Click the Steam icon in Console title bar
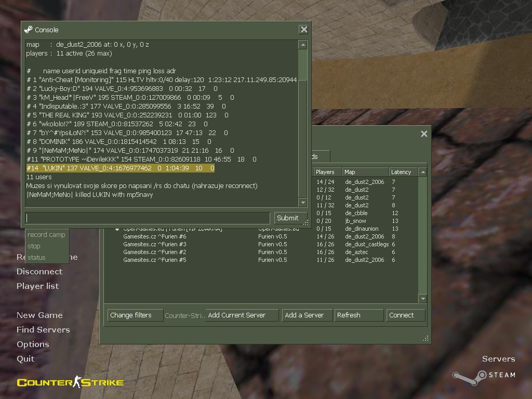 pos(28,30)
